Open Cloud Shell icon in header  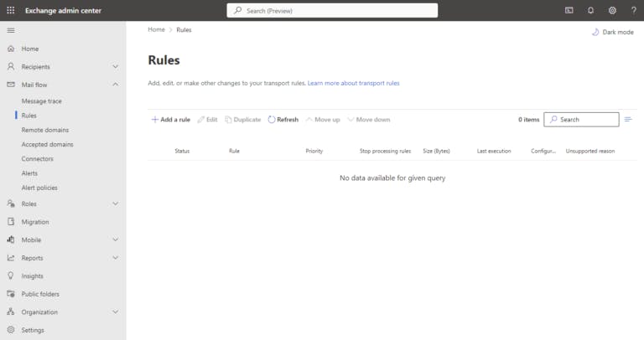coord(569,10)
